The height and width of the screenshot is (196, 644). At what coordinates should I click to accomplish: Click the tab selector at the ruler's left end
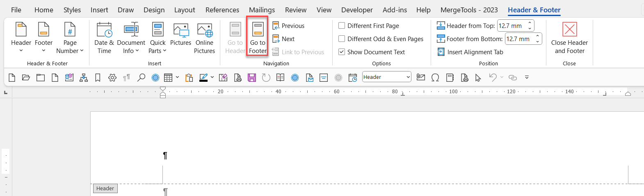click(x=6, y=92)
